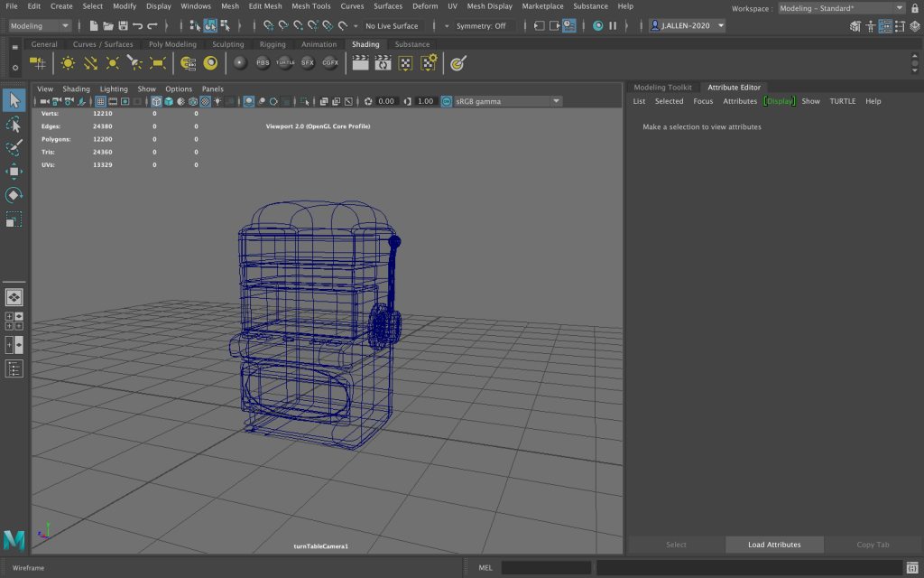Choose the Move tool in the toolbox
Viewport: 924px width, 578px height.
[x=14, y=172]
